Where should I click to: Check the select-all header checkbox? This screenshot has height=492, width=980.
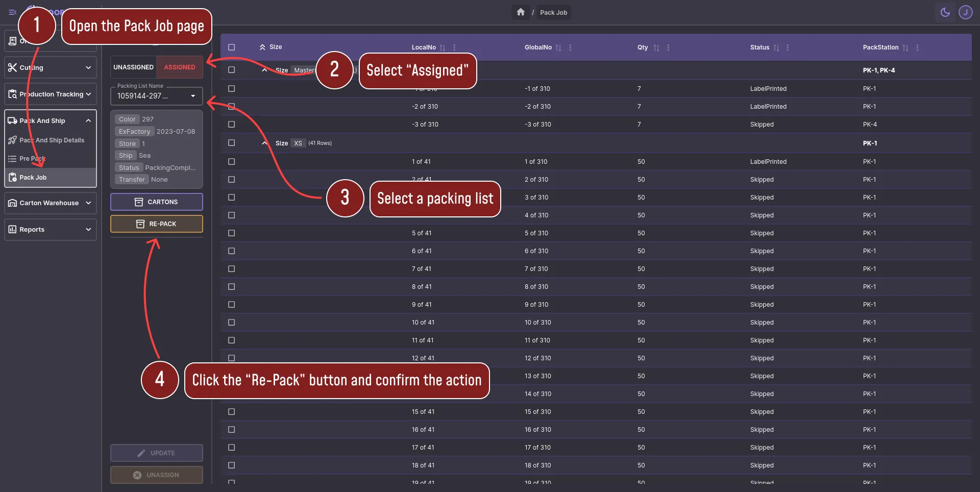[x=231, y=47]
